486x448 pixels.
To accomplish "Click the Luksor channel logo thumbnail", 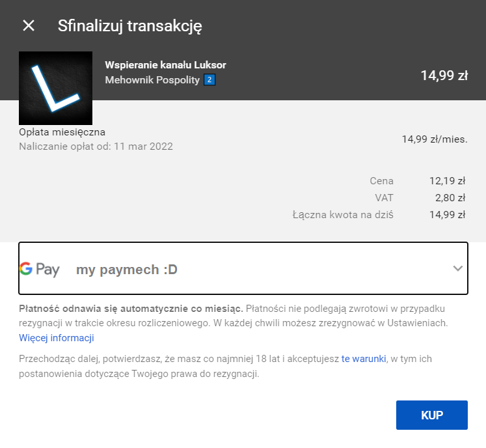I will pyautogui.click(x=55, y=88).
